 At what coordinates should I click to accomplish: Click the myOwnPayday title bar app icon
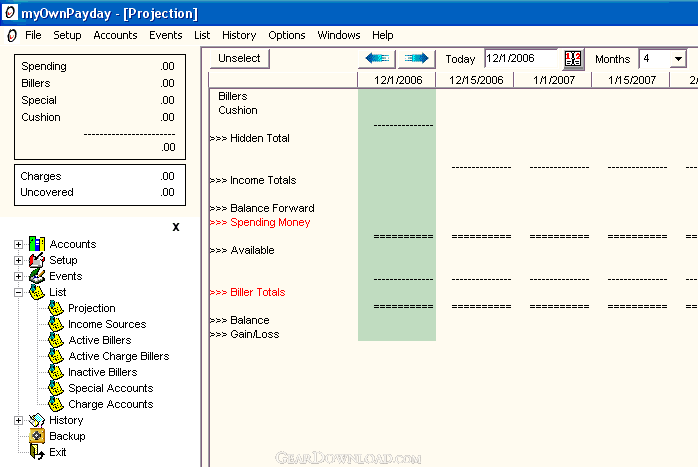pyautogui.click(x=10, y=12)
